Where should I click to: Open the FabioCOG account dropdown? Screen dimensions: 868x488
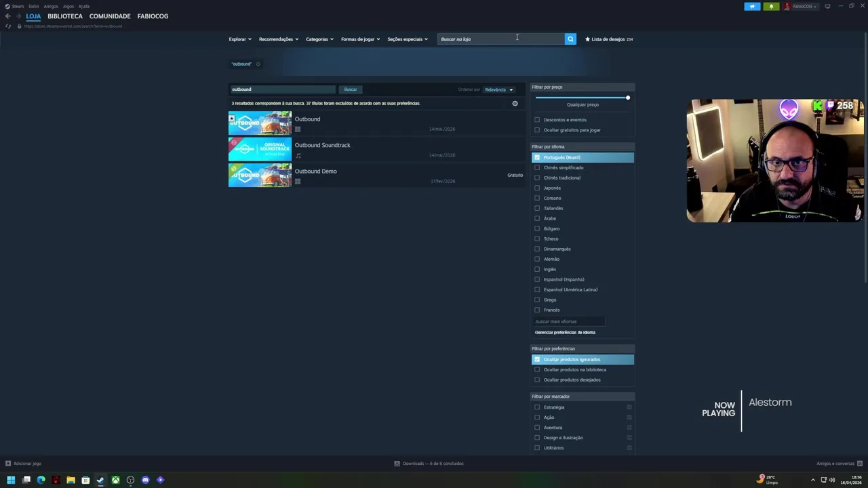click(x=805, y=6)
